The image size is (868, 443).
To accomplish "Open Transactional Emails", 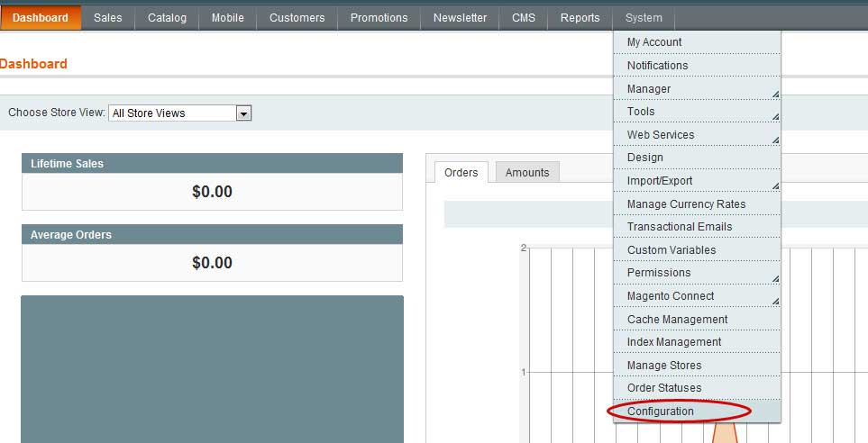I will 697,227.
